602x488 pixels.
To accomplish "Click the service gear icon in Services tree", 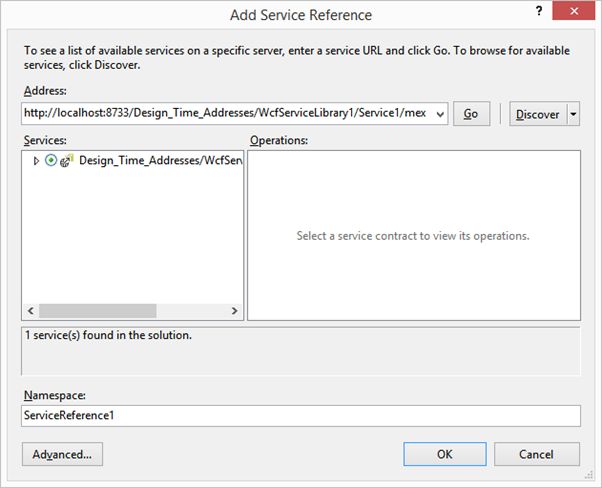I will pyautogui.click(x=66, y=160).
